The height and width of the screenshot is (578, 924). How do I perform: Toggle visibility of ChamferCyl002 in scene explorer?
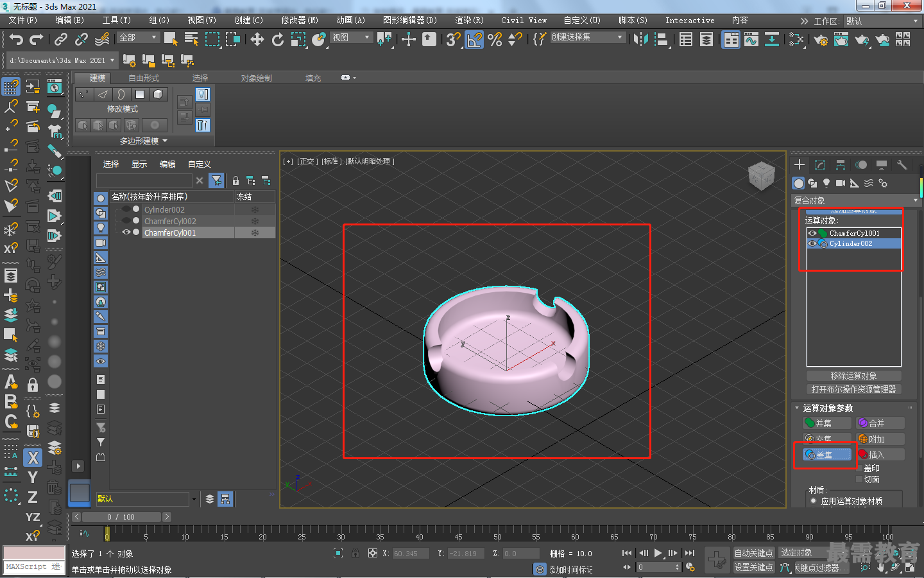pos(126,221)
